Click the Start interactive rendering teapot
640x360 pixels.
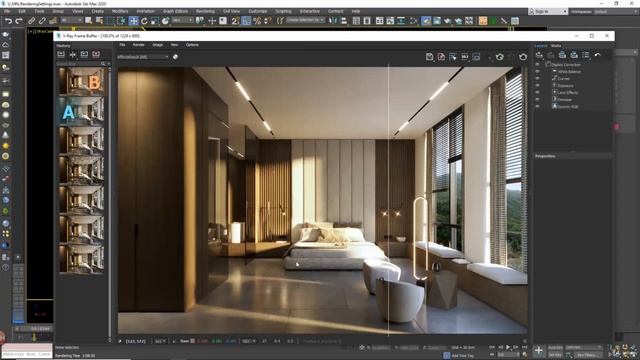coord(500,57)
